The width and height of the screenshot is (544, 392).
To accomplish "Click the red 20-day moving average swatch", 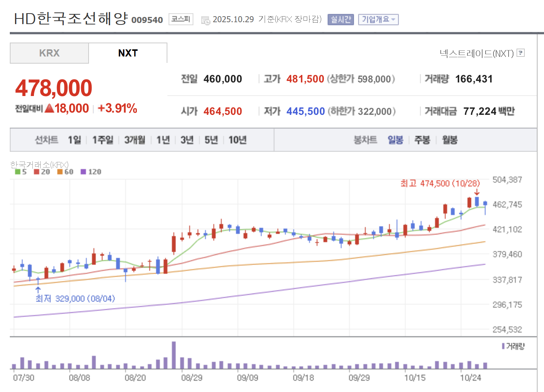I will pyautogui.click(x=37, y=172).
